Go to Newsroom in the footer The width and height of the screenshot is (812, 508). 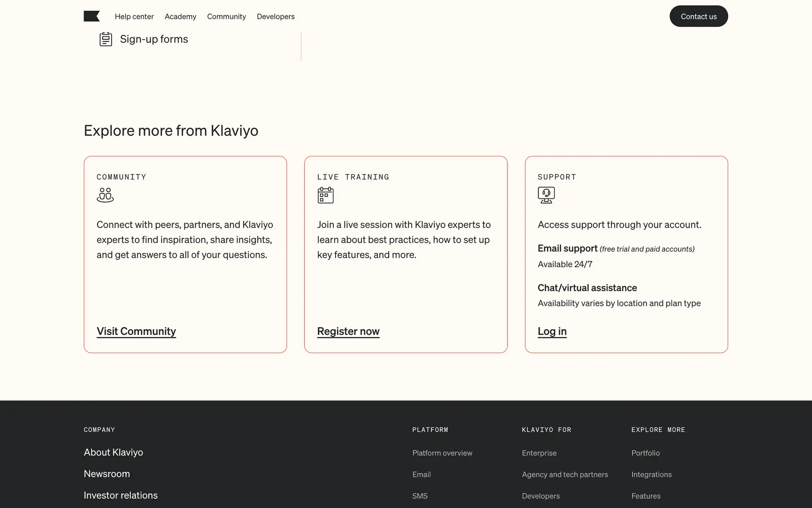coord(107,474)
